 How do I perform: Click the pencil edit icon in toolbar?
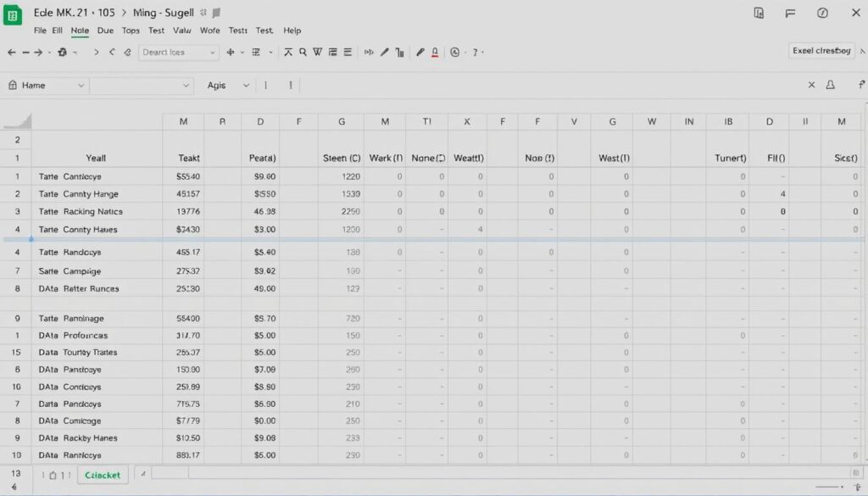click(x=385, y=53)
